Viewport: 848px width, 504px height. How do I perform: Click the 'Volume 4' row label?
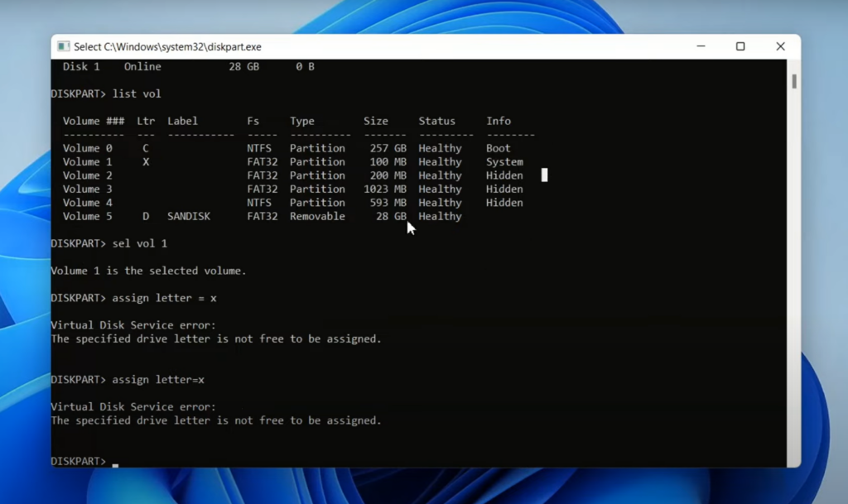[88, 203]
